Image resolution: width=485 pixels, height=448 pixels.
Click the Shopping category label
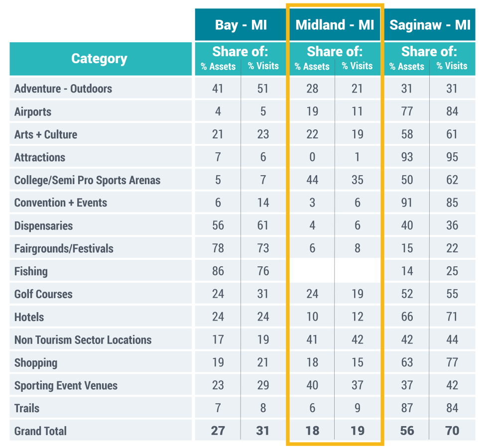click(x=36, y=363)
